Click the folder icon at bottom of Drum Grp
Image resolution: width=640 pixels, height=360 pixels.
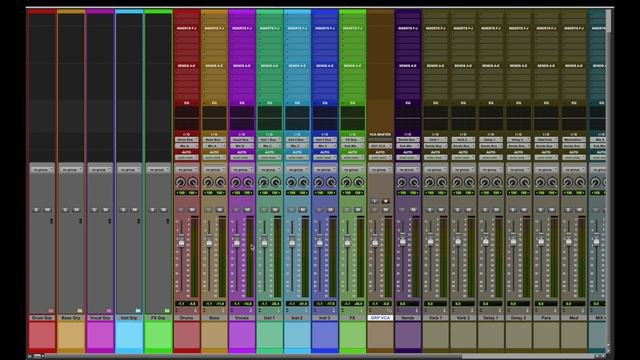click(x=51, y=311)
